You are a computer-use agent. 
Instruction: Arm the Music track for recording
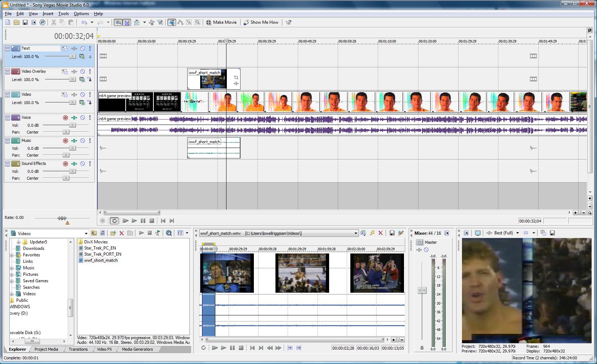(x=66, y=140)
